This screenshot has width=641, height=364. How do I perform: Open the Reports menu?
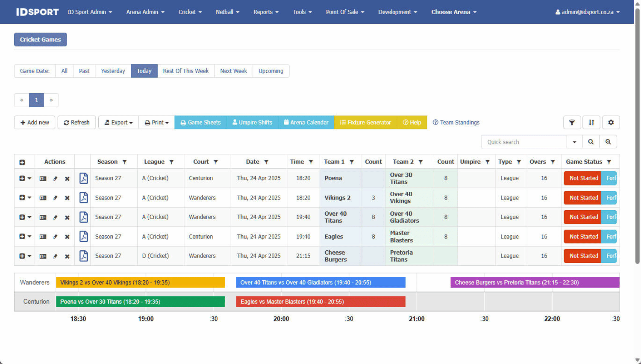tap(266, 12)
